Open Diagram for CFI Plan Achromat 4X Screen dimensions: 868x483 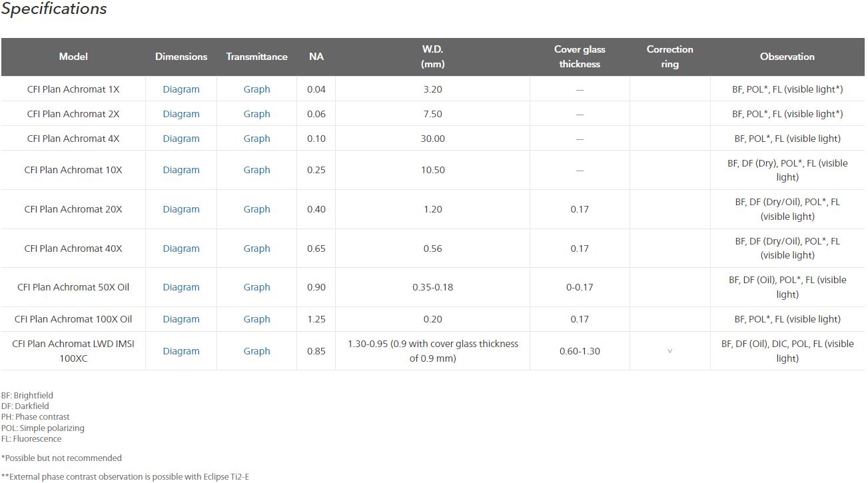[181, 139]
